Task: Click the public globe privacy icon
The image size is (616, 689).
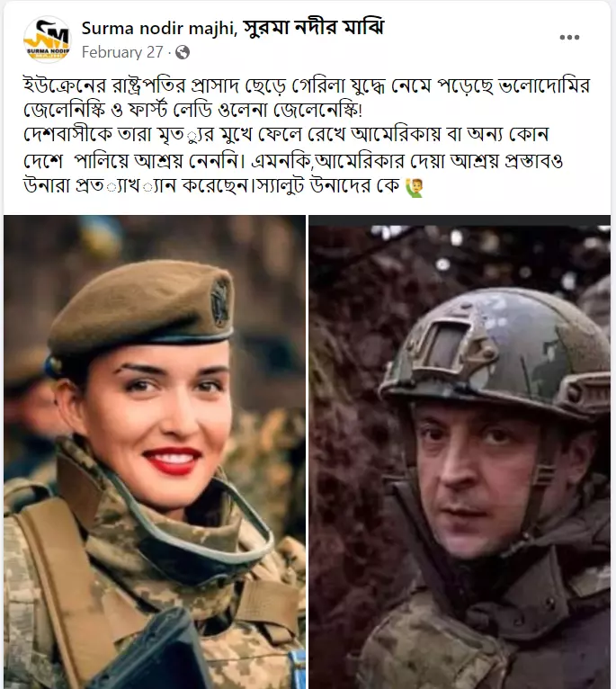Action: point(183,53)
